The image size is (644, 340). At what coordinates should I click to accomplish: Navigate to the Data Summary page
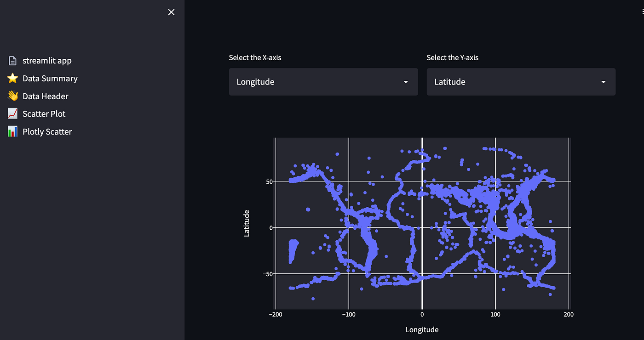(x=49, y=78)
